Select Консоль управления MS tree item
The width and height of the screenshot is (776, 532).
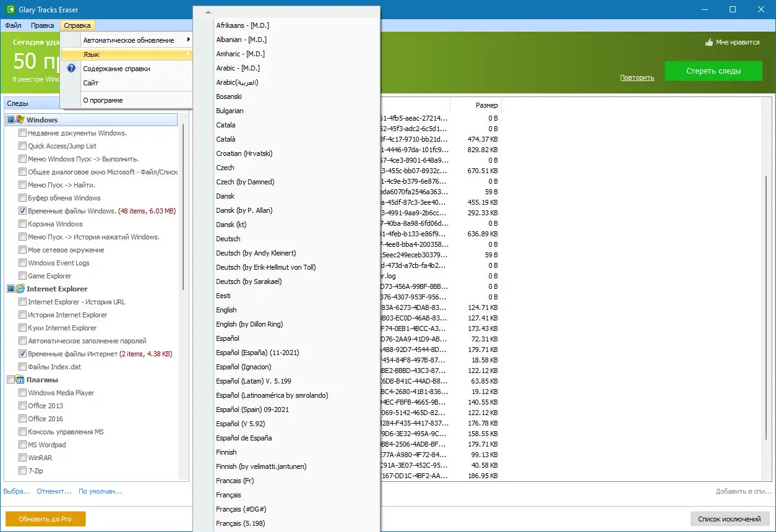coord(66,432)
